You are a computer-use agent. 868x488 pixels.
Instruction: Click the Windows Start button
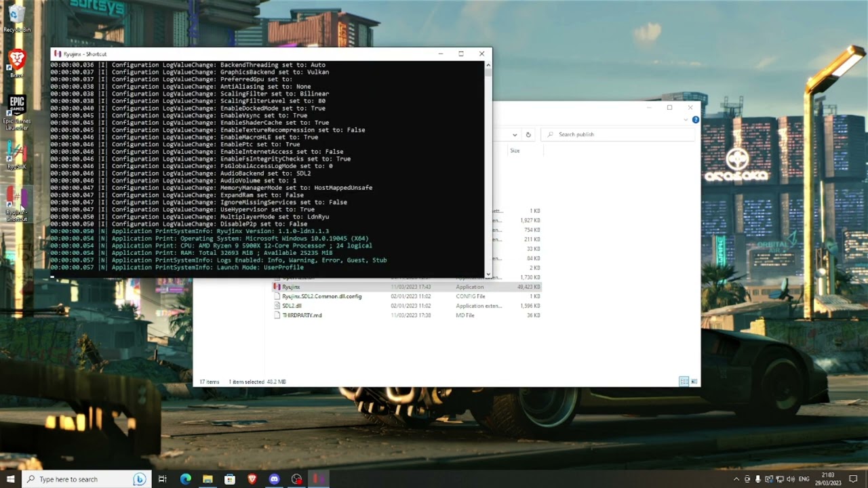click(x=10, y=479)
